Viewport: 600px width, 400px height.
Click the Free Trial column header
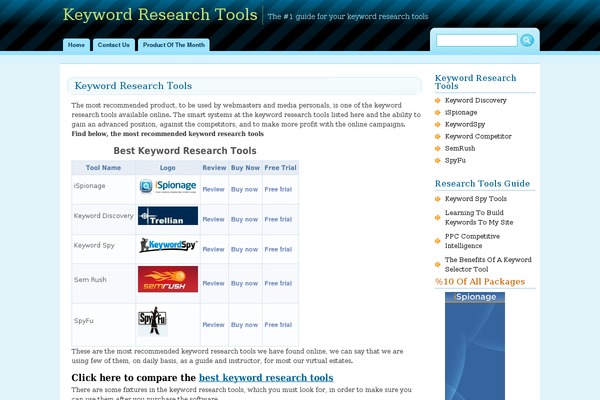coord(280,168)
